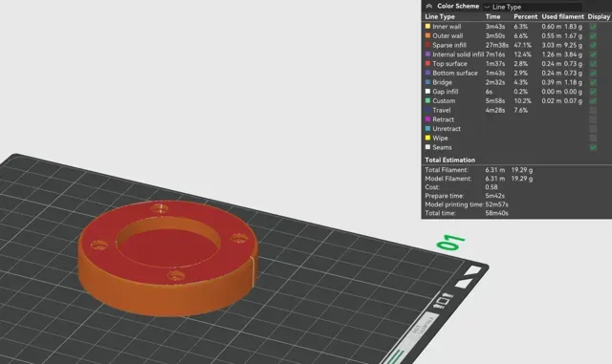Click the green plate number '01' label
The width and height of the screenshot is (612, 364).
point(450,243)
